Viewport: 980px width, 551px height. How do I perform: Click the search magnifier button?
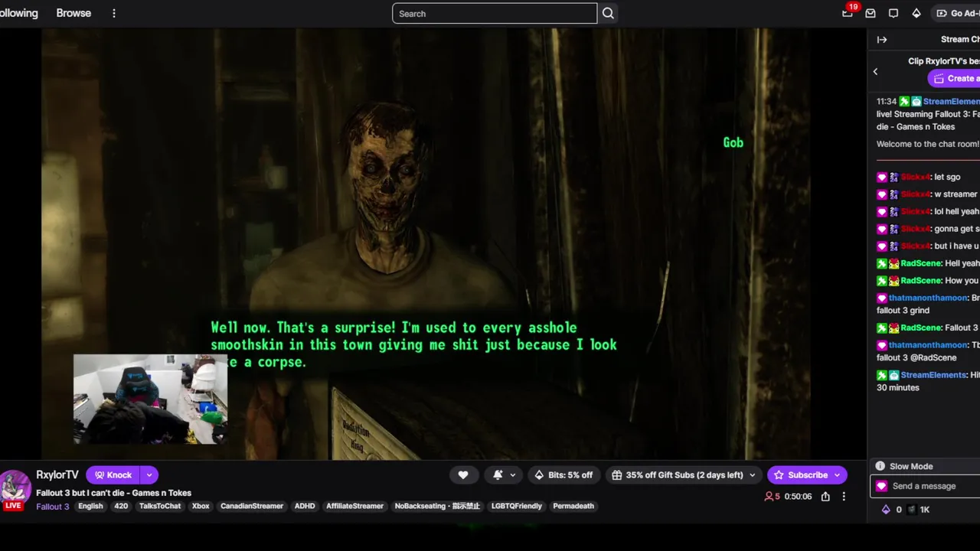point(608,13)
